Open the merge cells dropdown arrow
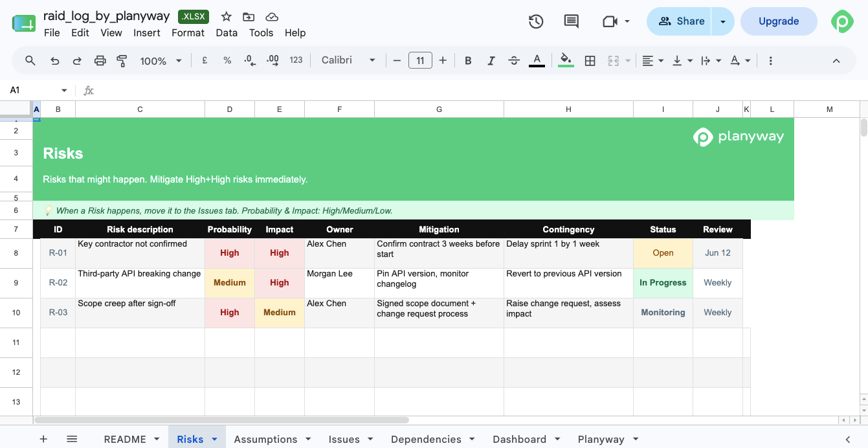Viewport: 868px width, 448px height. click(x=628, y=61)
